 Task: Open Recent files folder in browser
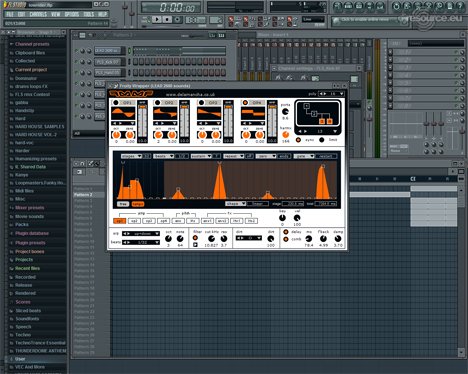click(27, 268)
